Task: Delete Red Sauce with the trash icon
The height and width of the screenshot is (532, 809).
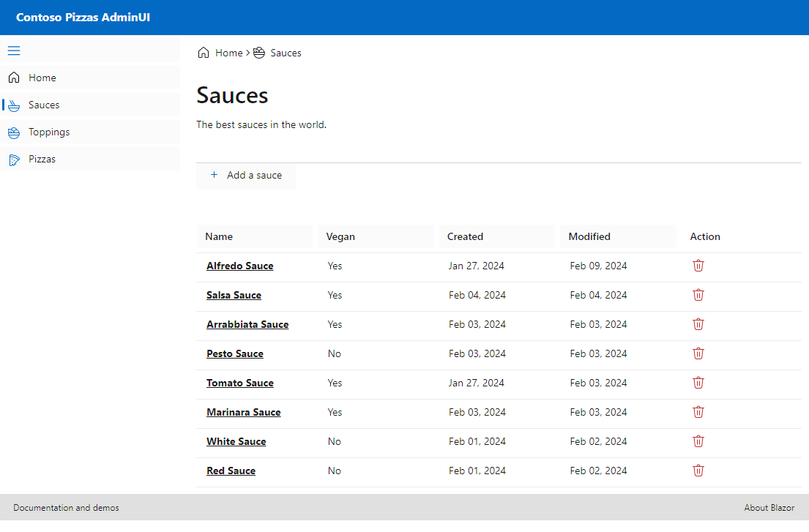Action: 698,471
